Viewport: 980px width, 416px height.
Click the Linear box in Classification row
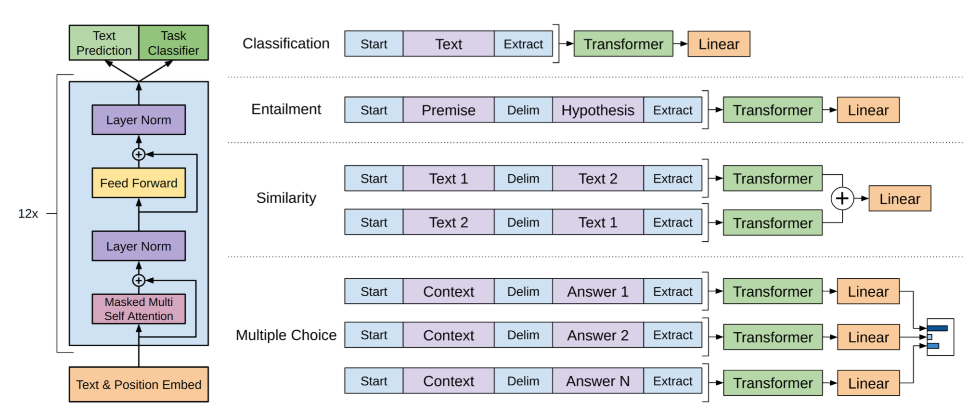click(x=719, y=44)
